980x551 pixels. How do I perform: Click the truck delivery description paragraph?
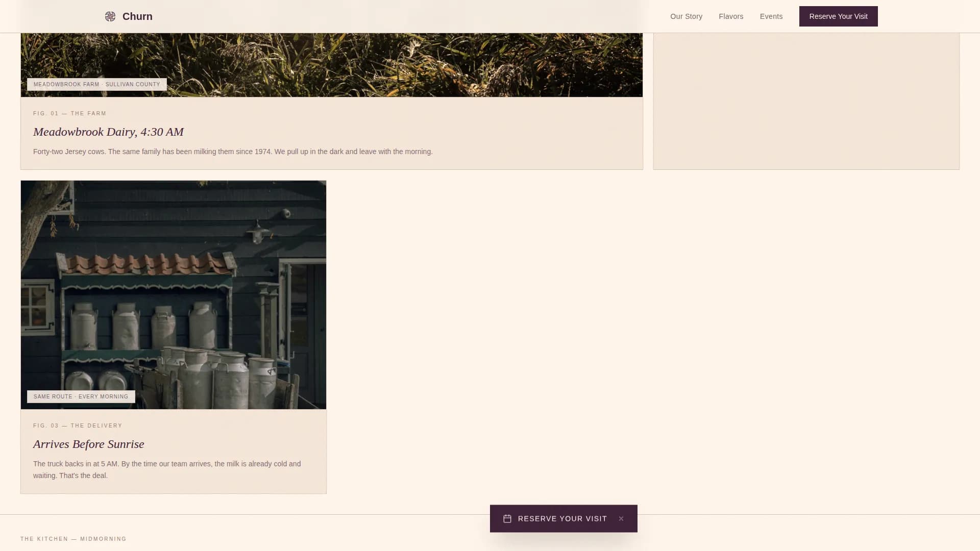click(166, 469)
